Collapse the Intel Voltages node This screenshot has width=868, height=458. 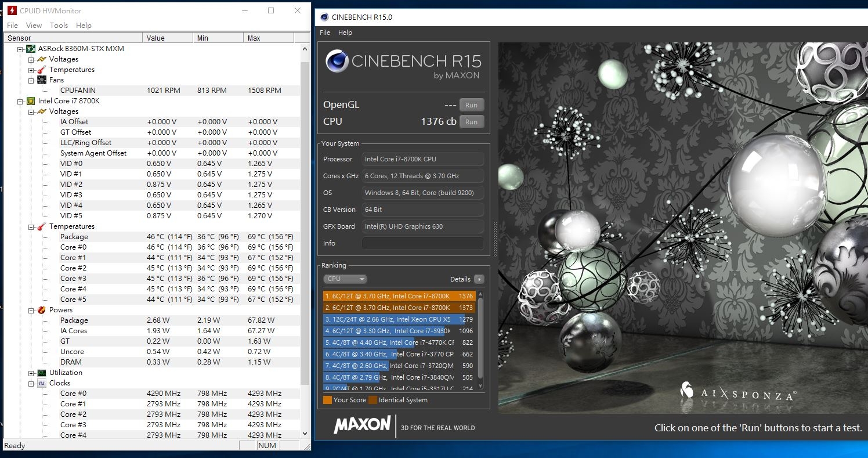pos(31,111)
